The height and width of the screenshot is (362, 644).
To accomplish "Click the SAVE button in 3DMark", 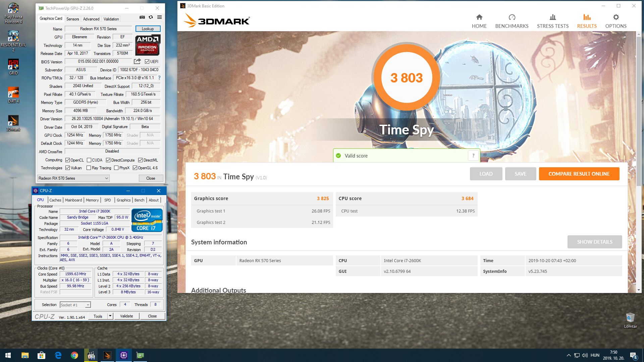I will click(521, 174).
